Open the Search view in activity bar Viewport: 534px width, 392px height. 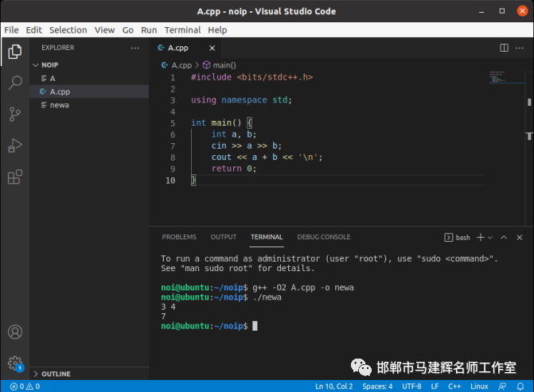[x=14, y=83]
